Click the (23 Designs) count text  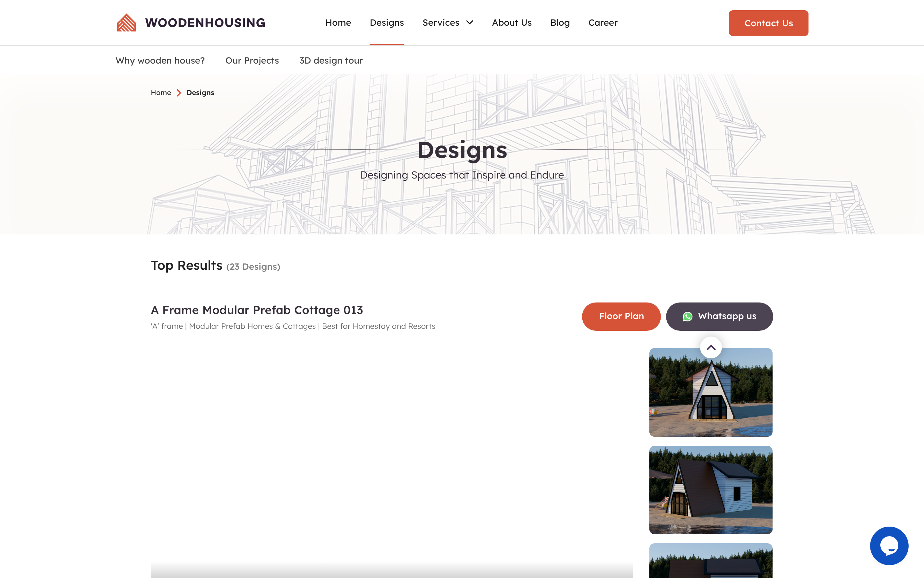pyautogui.click(x=253, y=267)
